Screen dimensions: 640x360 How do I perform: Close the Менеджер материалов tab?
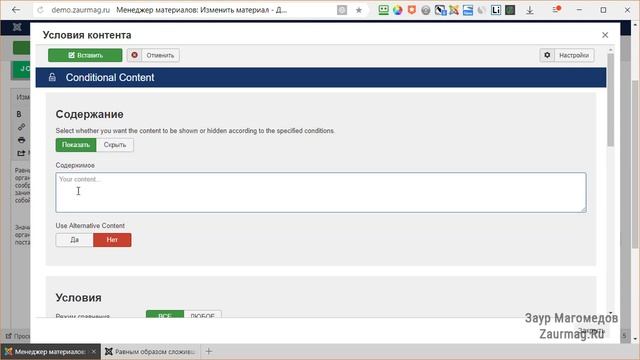pyautogui.click(x=93, y=351)
